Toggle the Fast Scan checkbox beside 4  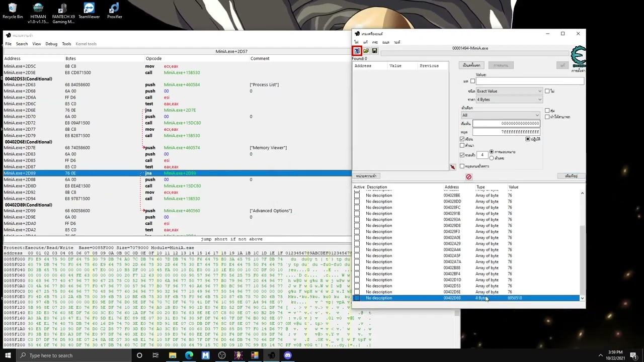coord(462,155)
